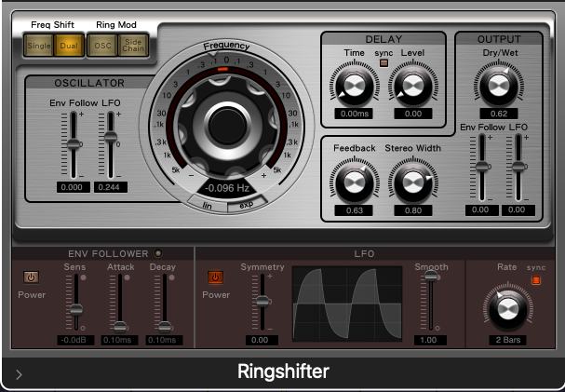Click the Attack 0.10ms value field
565x392 pixels.
pos(119,340)
